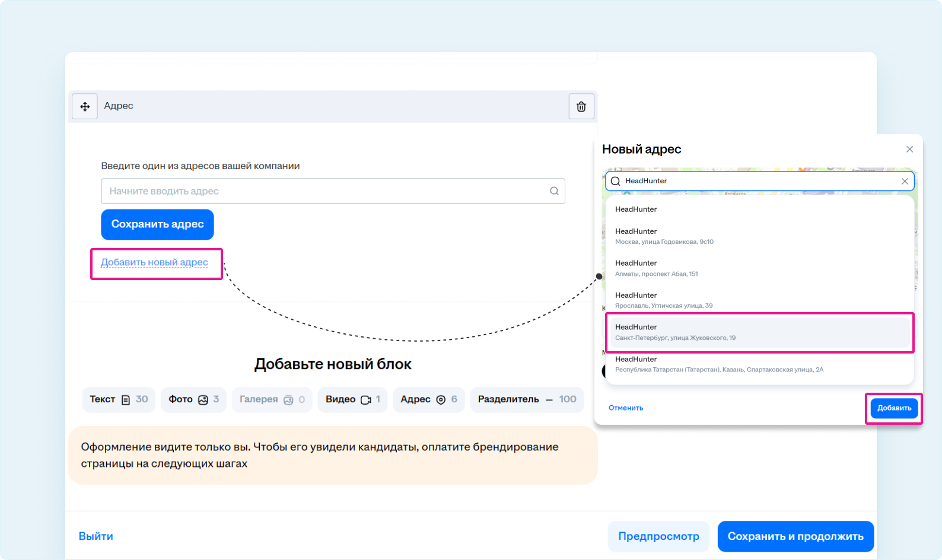This screenshot has width=942, height=560.
Task: Add an Адрес block
Action: 428,400
